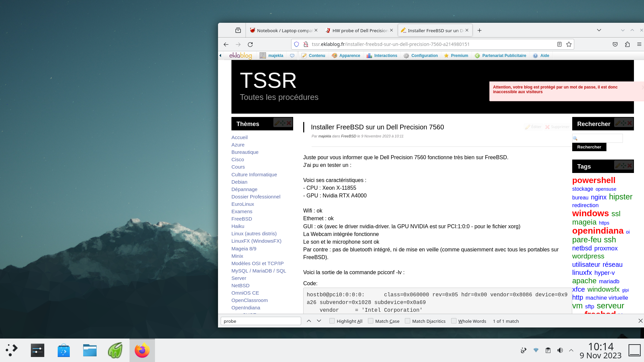Image resolution: width=644 pixels, height=362 pixels.
Task: Open the Configuration admin menu
Action: click(x=421, y=56)
